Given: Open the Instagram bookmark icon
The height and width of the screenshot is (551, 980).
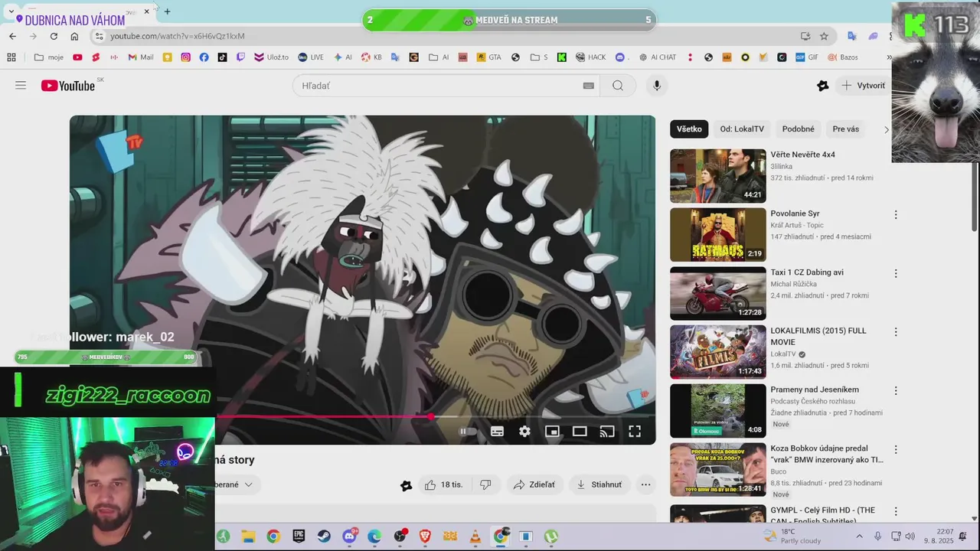Looking at the screenshot, I should coord(185,57).
